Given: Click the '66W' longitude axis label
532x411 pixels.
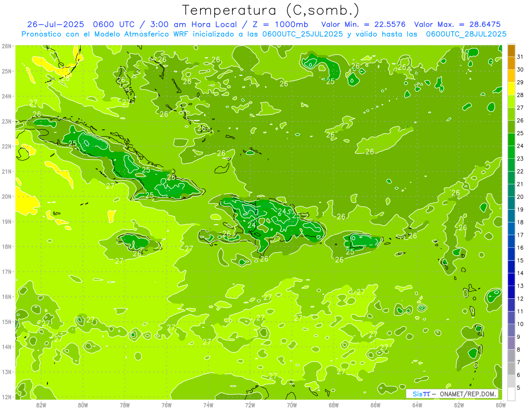Looking at the screenshot, I should point(376,405).
